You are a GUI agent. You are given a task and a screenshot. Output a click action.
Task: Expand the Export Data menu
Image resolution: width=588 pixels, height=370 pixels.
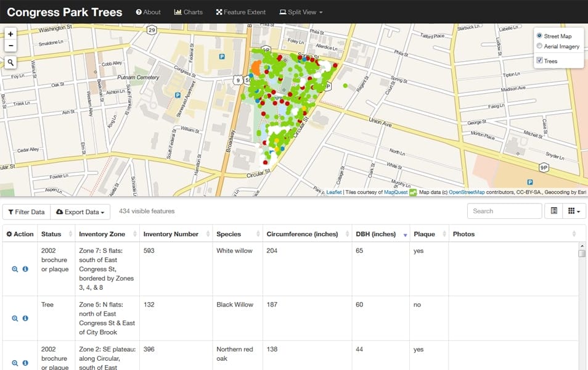pyautogui.click(x=80, y=212)
